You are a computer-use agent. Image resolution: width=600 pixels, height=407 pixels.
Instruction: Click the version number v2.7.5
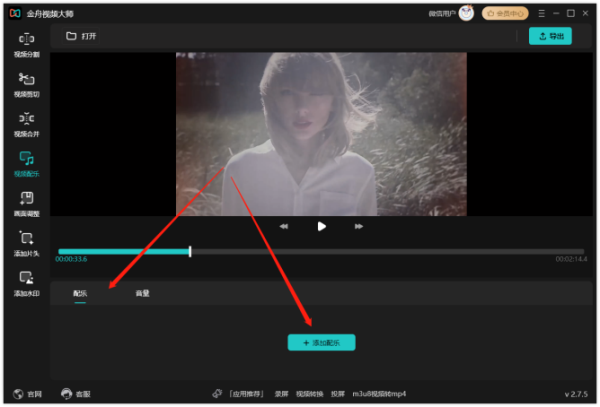click(576, 394)
